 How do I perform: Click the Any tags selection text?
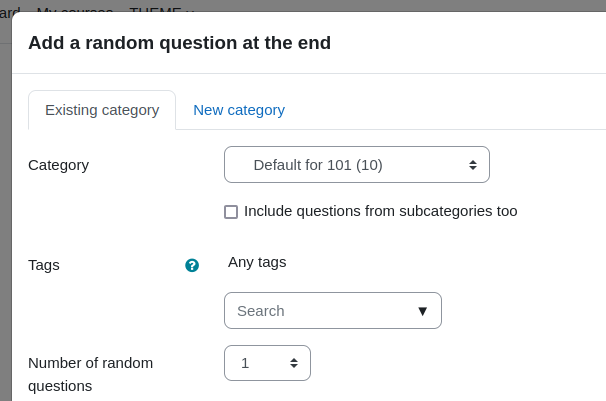(257, 262)
